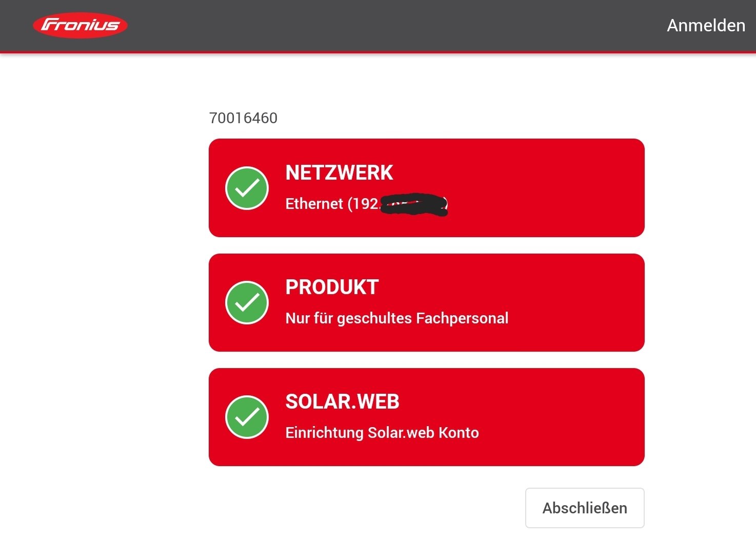Viewport: 756px width, 538px height.
Task: Click the serial number 70016460
Action: pos(243,118)
